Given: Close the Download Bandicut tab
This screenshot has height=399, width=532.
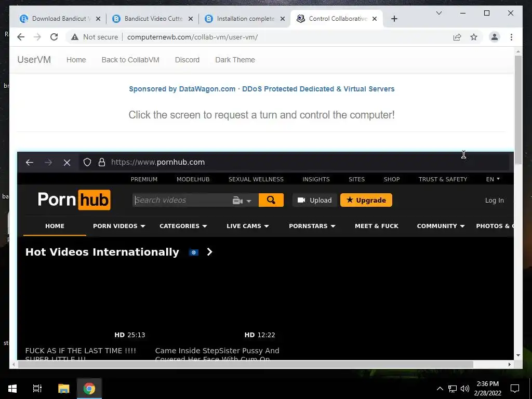Looking at the screenshot, I should pyautogui.click(x=98, y=19).
